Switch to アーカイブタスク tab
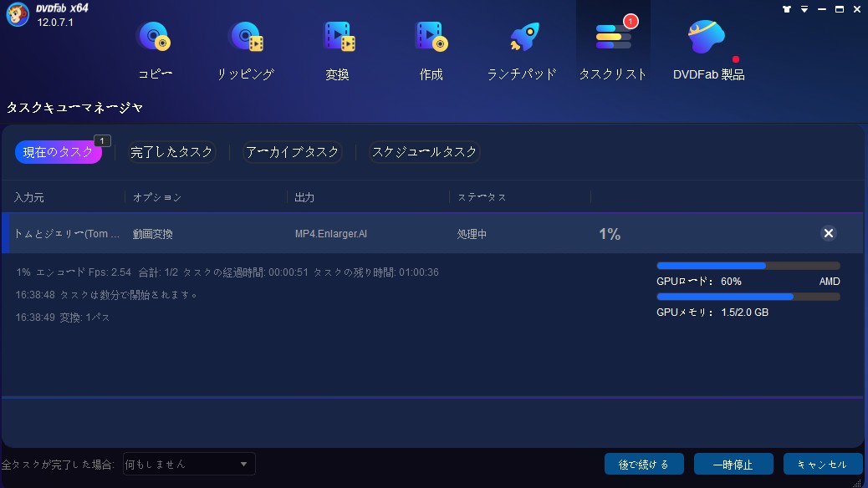The image size is (868, 488). [x=292, y=152]
